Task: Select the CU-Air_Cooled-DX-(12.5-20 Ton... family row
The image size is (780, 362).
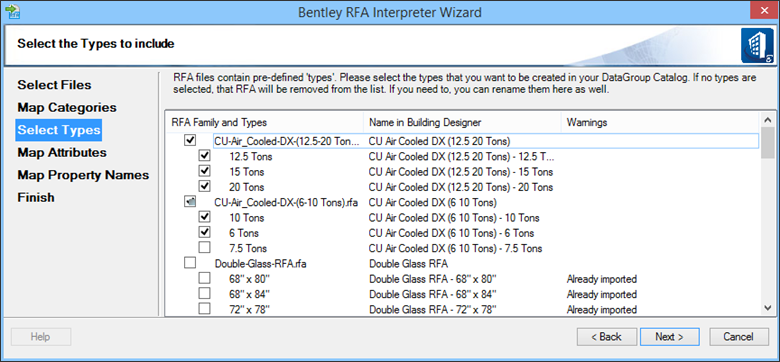Action: coord(462,141)
